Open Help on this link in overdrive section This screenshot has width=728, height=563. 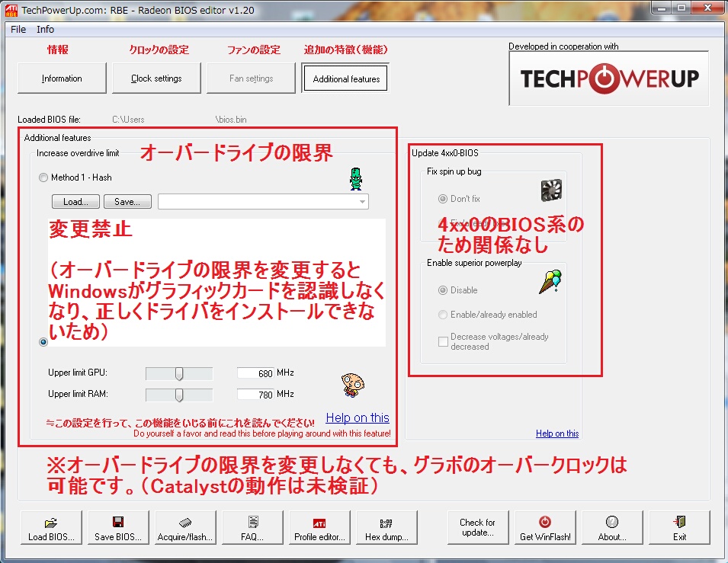click(x=358, y=417)
